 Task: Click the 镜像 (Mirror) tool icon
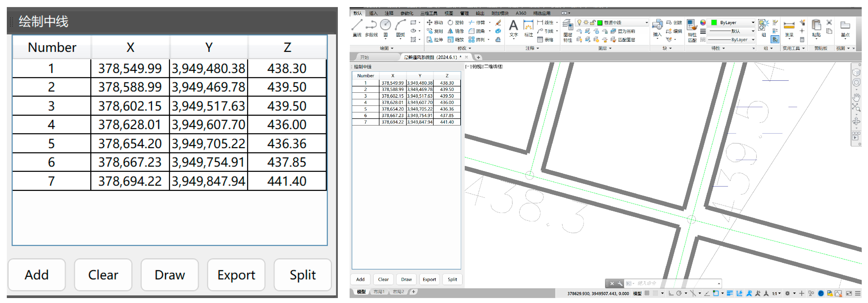[x=451, y=31]
